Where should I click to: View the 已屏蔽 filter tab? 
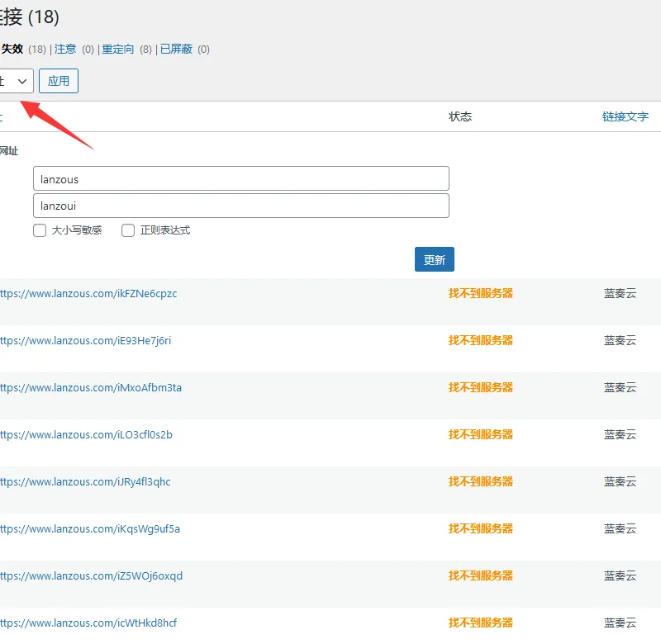coord(176,50)
